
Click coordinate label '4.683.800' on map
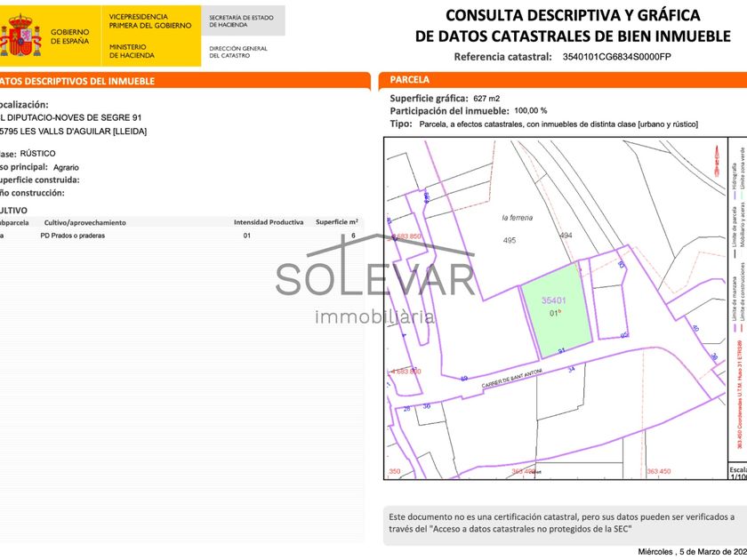click(x=405, y=372)
